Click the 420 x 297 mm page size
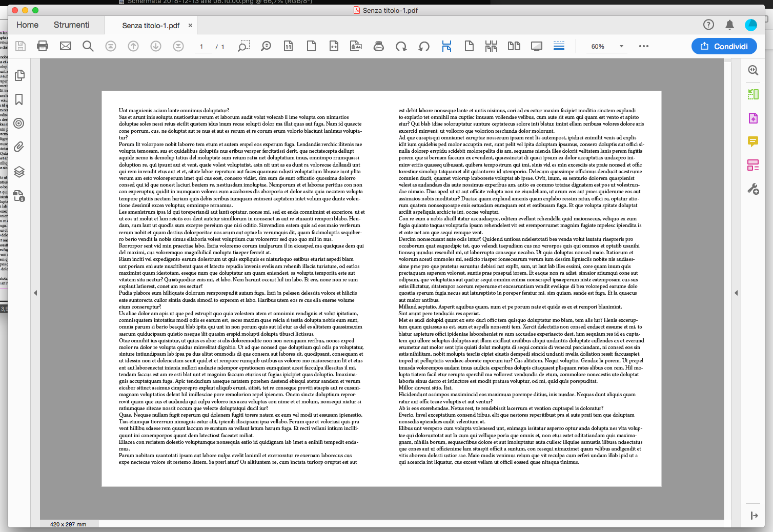This screenshot has width=773, height=532. (x=68, y=524)
